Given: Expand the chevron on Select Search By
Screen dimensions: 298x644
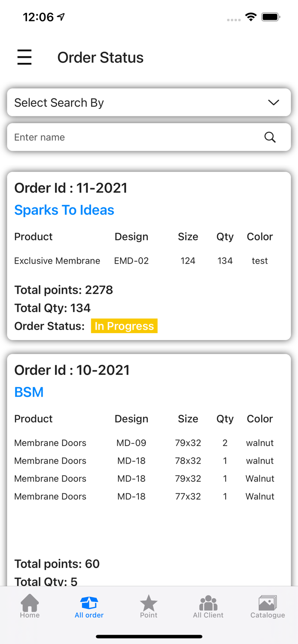Looking at the screenshot, I should (273, 103).
